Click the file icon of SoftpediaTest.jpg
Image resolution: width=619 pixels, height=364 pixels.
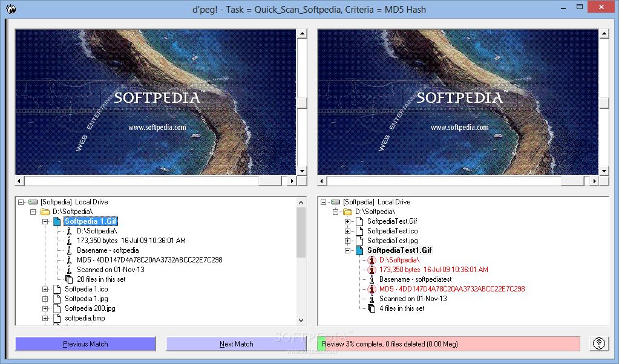point(359,241)
